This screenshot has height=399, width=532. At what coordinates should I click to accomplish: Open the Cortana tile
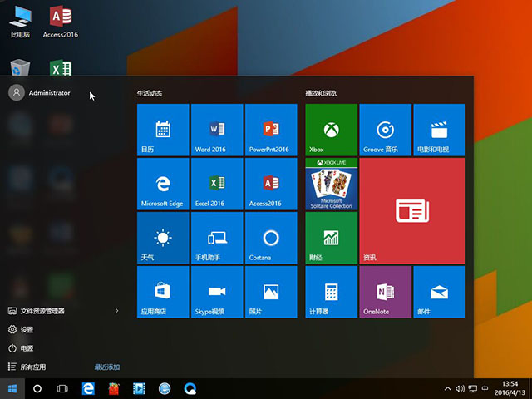tap(270, 238)
